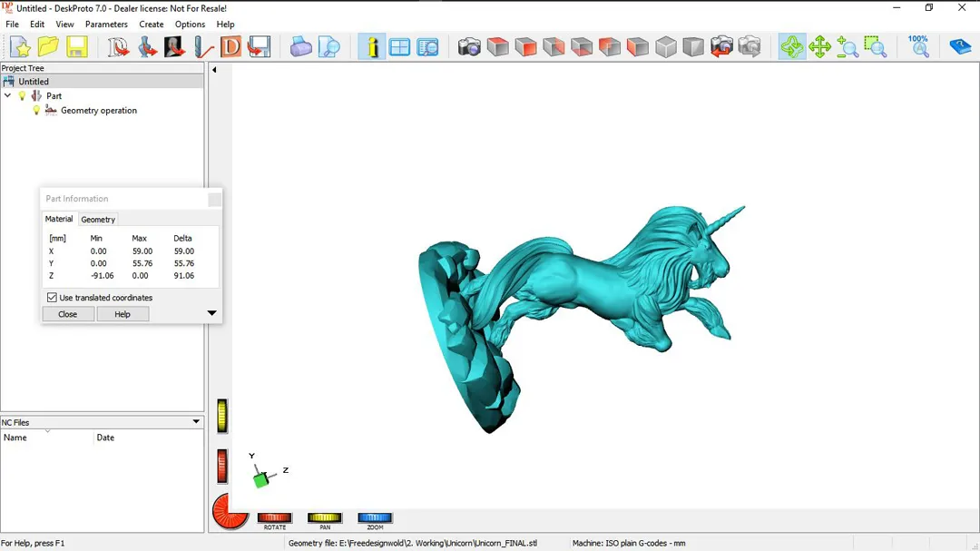Click the vertical yellow thumbwheel
The width and height of the screenshot is (980, 551).
pos(222,416)
